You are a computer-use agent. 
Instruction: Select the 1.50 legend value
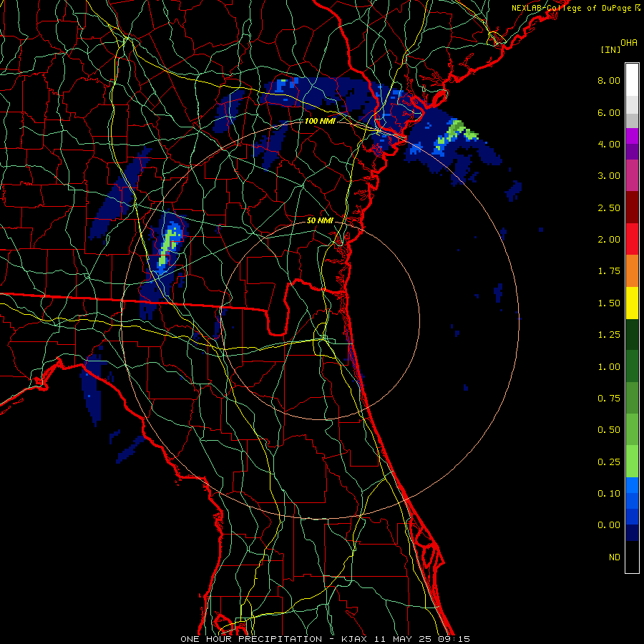609,303
